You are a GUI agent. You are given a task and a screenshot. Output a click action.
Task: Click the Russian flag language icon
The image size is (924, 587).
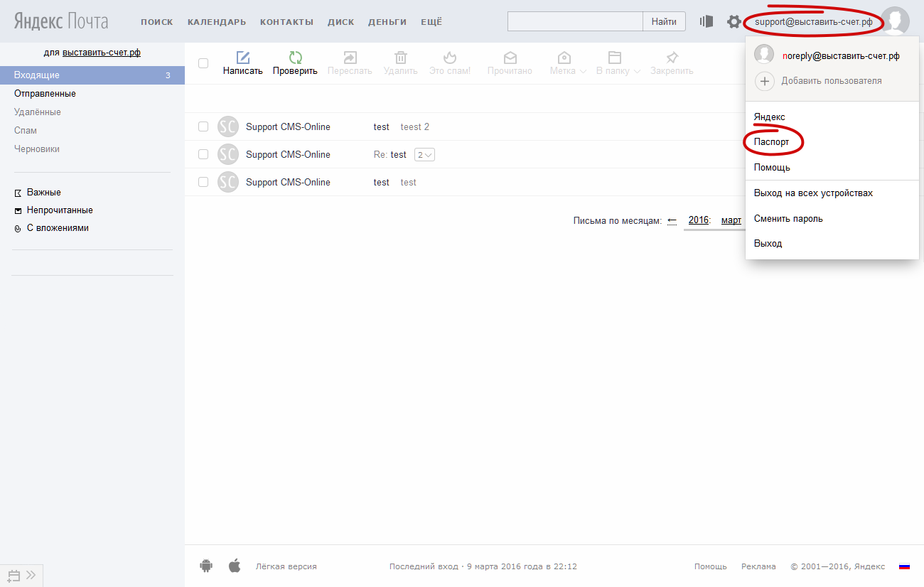click(904, 566)
